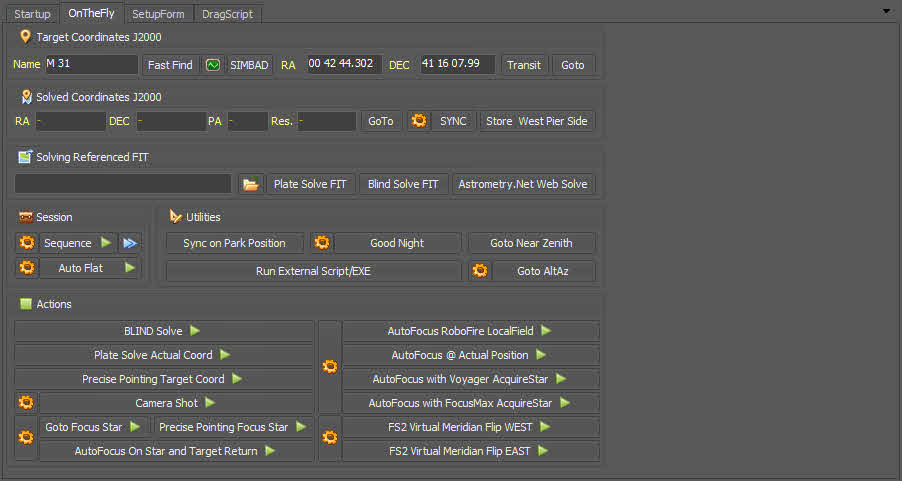
Task: Click Sync on Park Position button
Action: [x=234, y=243]
